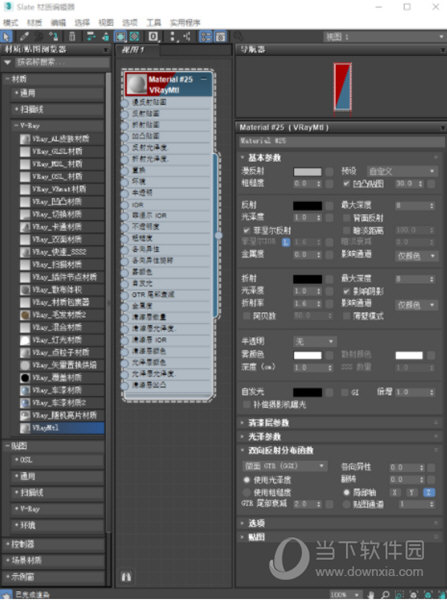Enable the 薄壁模式 checkbox
The width and height of the screenshot is (447, 600).
point(347,316)
